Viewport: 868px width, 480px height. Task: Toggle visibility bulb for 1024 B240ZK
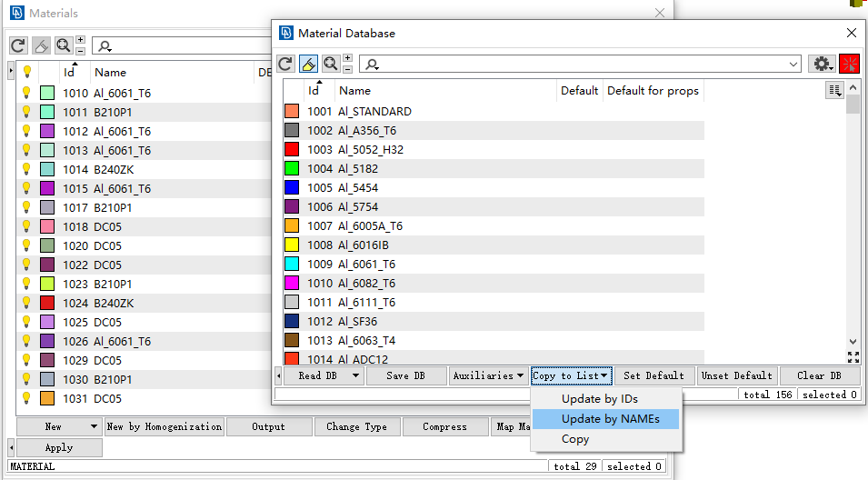pyautogui.click(x=26, y=303)
